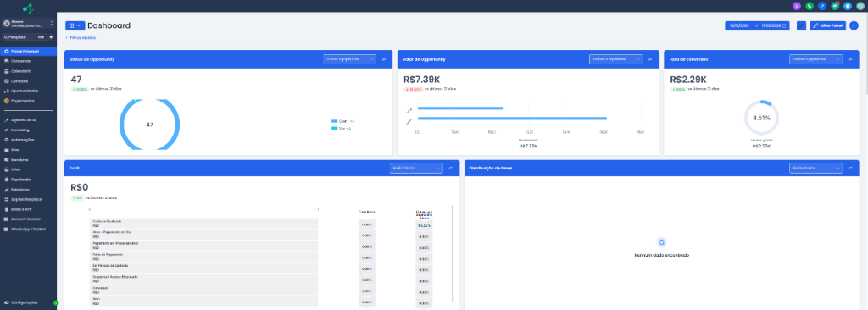
Task: Click the 8.51% conversion rate ring
Action: (x=761, y=118)
